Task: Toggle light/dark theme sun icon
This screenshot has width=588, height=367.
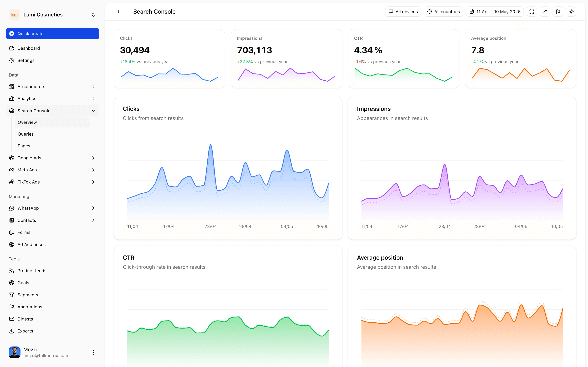Action: [571, 12]
